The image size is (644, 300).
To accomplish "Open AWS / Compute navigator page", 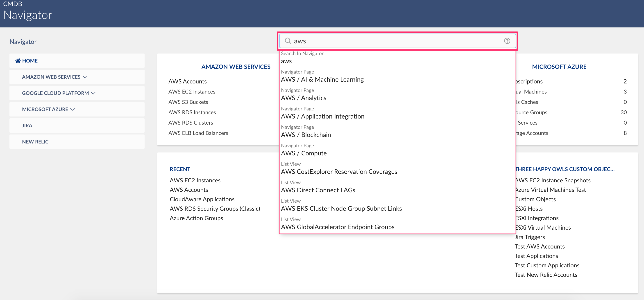I will 304,153.
